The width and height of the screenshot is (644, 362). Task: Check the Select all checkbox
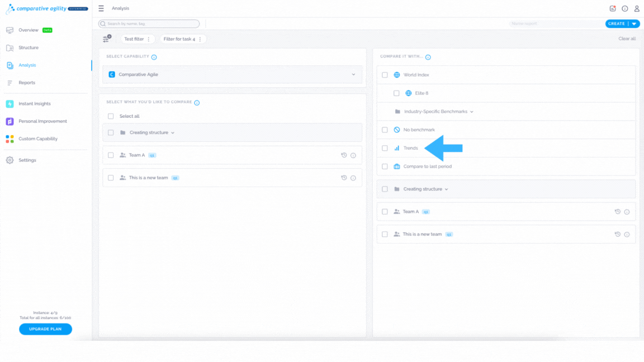click(x=111, y=116)
